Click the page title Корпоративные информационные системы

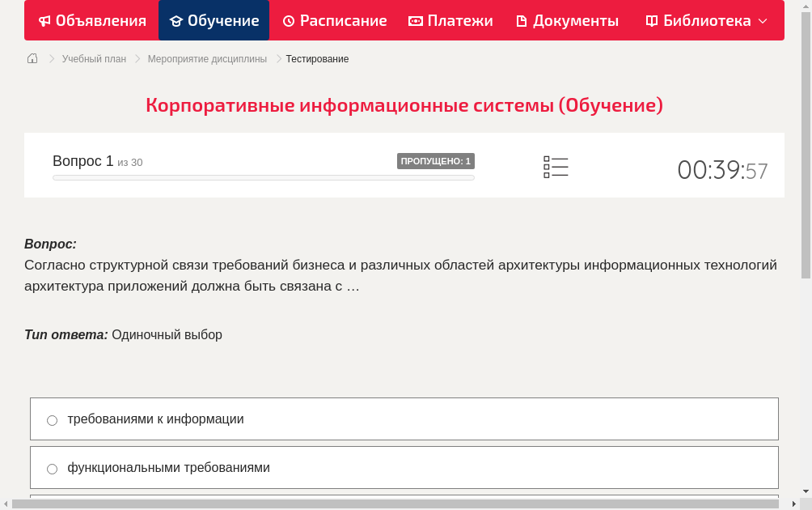(x=404, y=104)
